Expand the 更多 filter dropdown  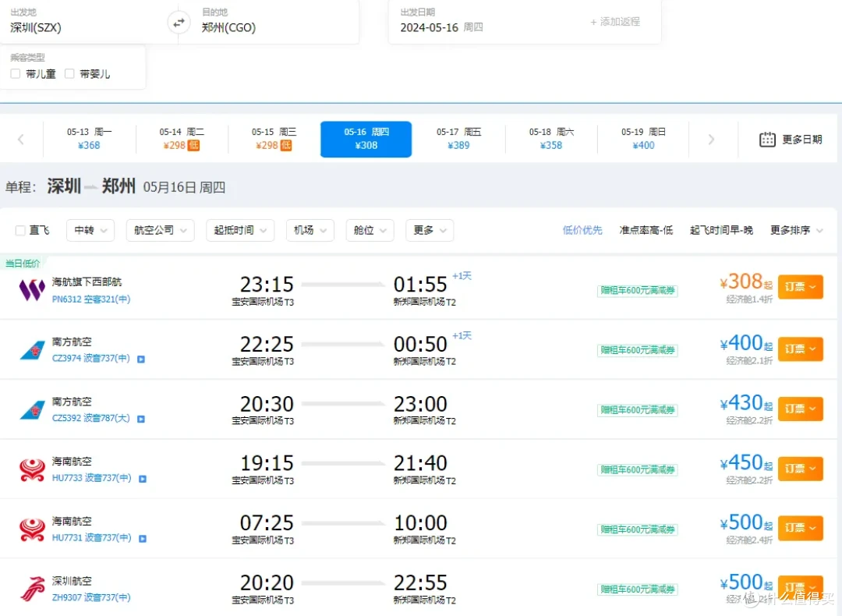(430, 230)
